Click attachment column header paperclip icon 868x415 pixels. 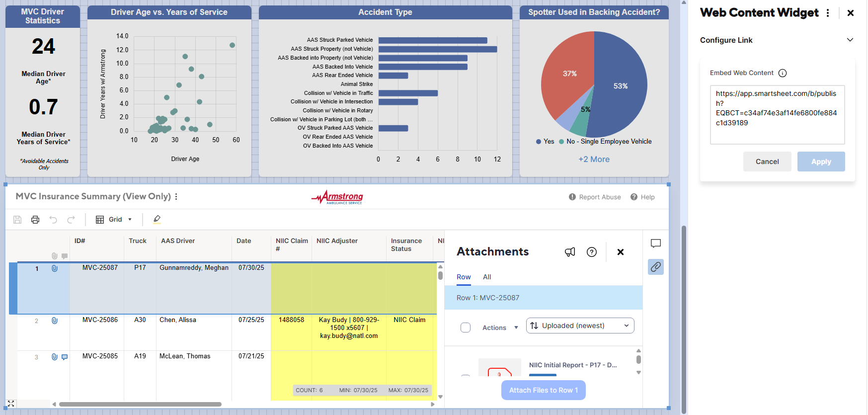pos(55,256)
